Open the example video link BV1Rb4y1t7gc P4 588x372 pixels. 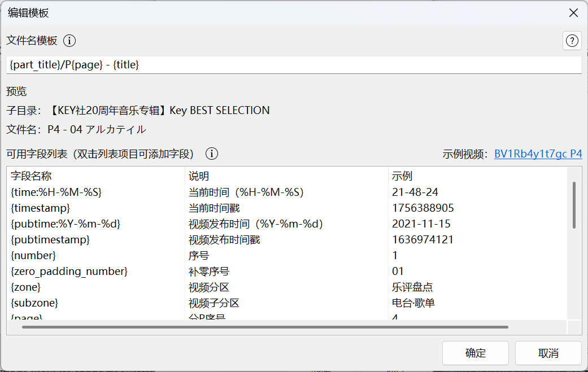(x=538, y=154)
